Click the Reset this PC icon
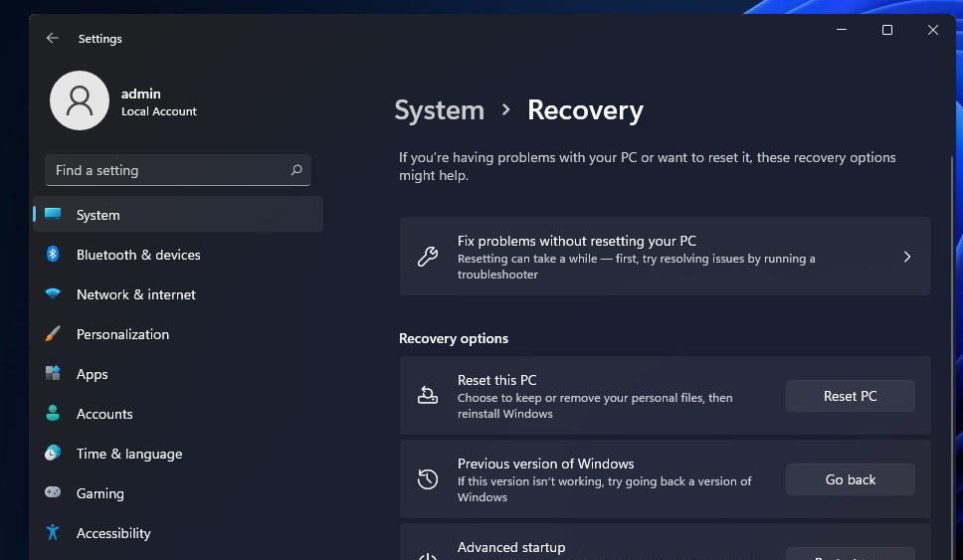The width and height of the screenshot is (963, 560). coord(428,396)
